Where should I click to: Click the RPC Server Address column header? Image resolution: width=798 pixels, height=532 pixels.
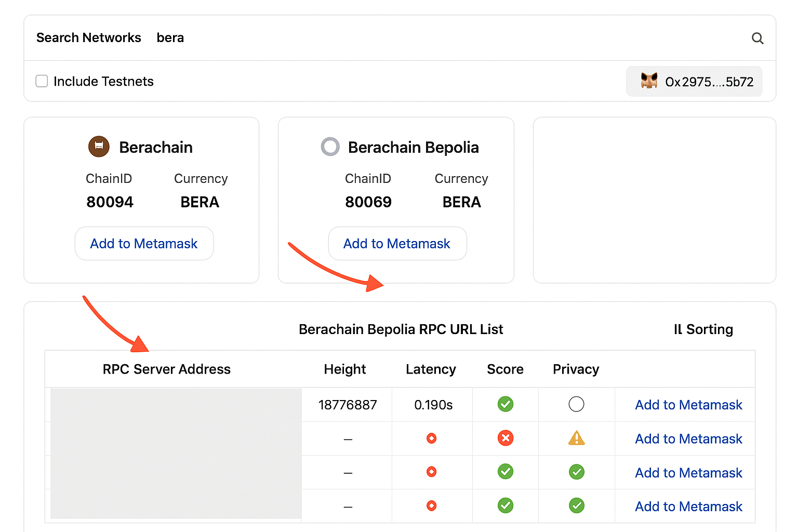166,369
